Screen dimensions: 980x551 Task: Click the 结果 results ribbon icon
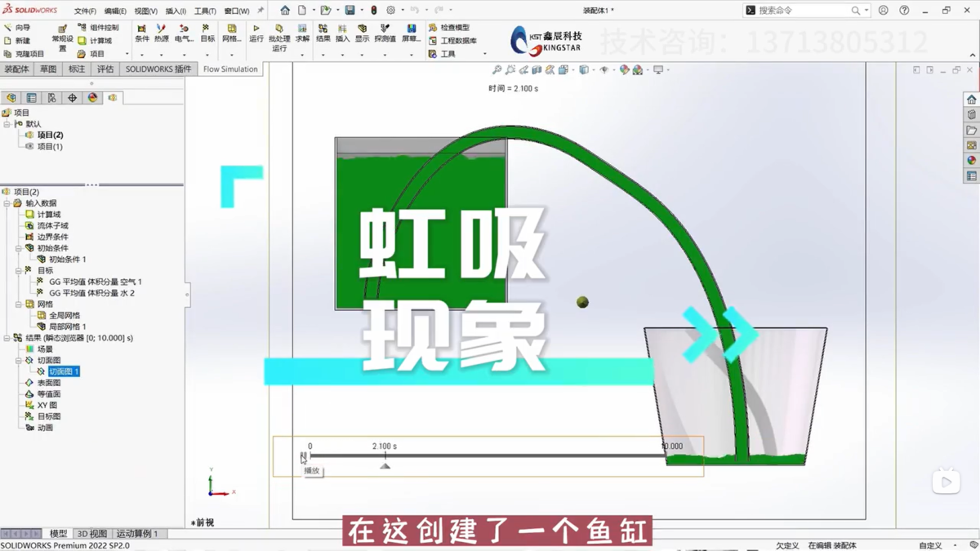point(323,33)
